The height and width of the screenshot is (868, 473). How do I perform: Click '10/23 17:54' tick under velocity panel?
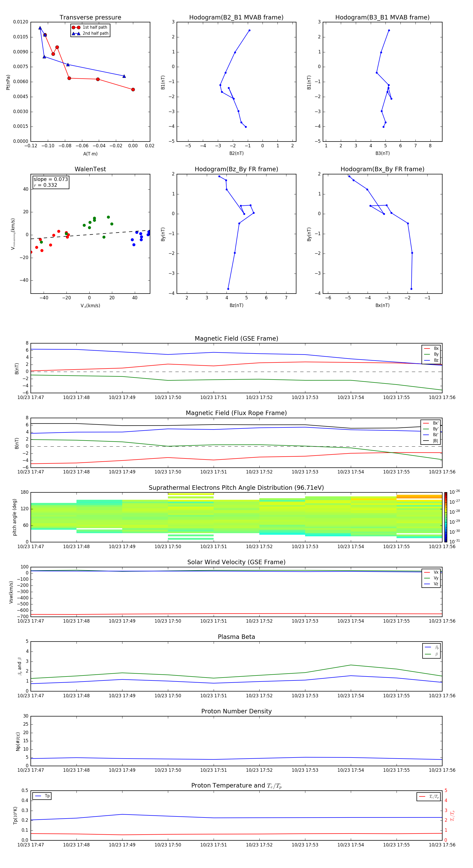click(351, 621)
